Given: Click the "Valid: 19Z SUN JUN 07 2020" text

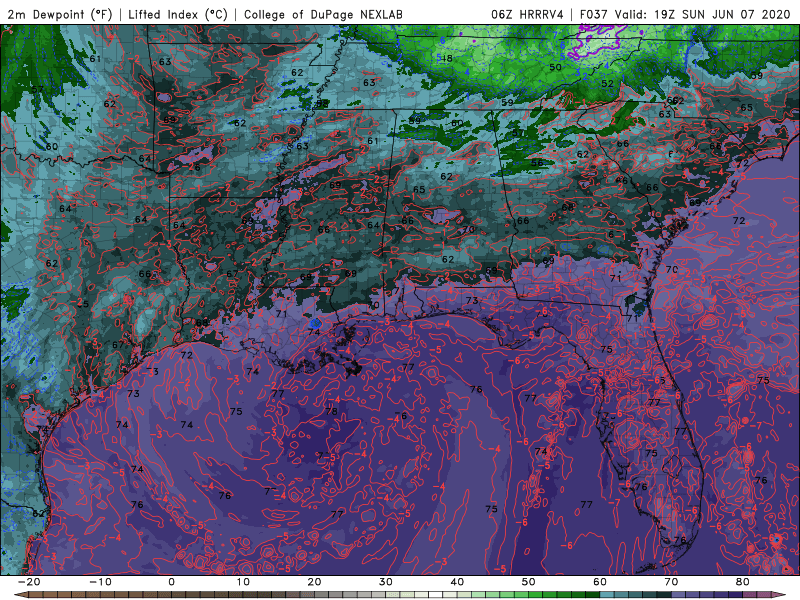Looking at the screenshot, I should click(702, 14).
